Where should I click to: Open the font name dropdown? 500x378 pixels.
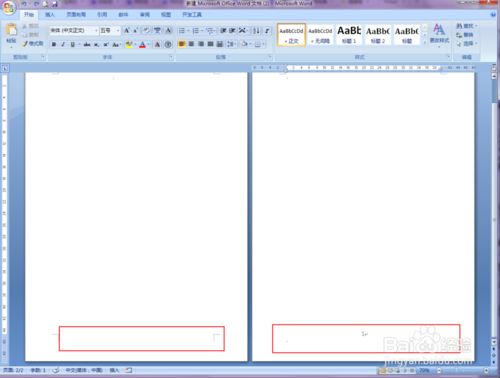coord(96,31)
